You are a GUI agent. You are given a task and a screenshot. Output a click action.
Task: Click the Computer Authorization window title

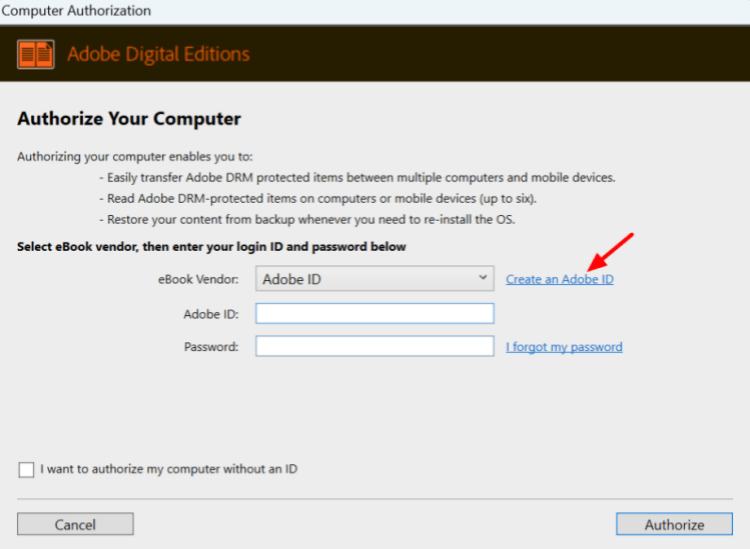click(76, 11)
